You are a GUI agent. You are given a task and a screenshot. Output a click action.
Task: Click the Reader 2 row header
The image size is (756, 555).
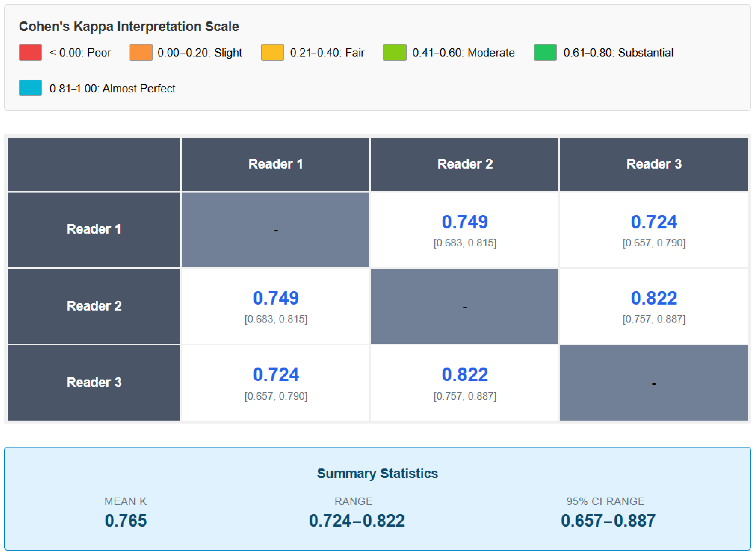[x=94, y=306]
